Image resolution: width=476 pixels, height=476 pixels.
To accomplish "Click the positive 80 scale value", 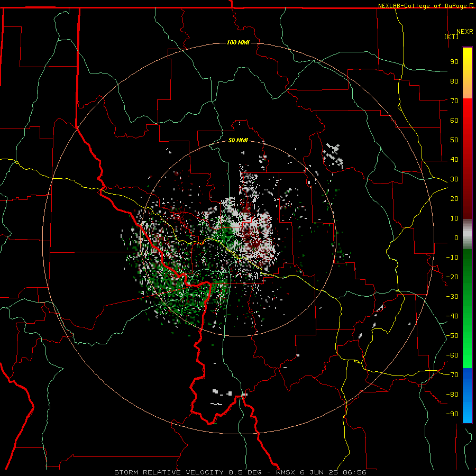I will pos(454,81).
